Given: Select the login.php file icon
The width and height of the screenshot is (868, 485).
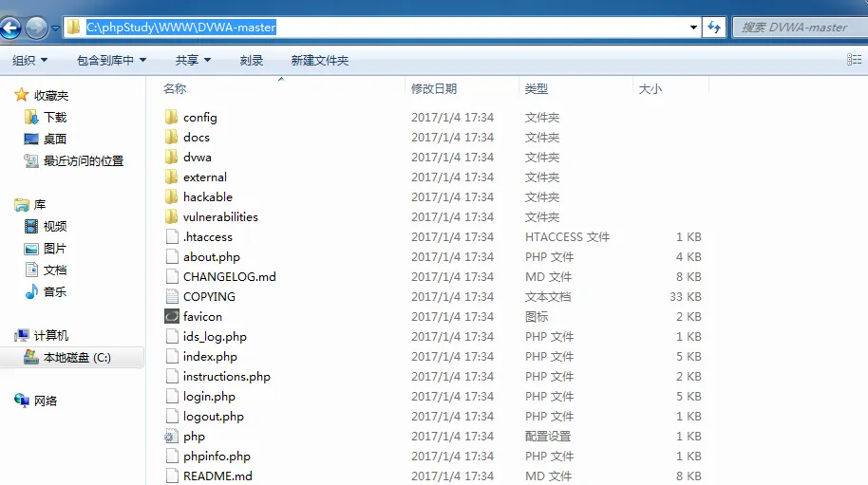Looking at the screenshot, I should coord(172,396).
